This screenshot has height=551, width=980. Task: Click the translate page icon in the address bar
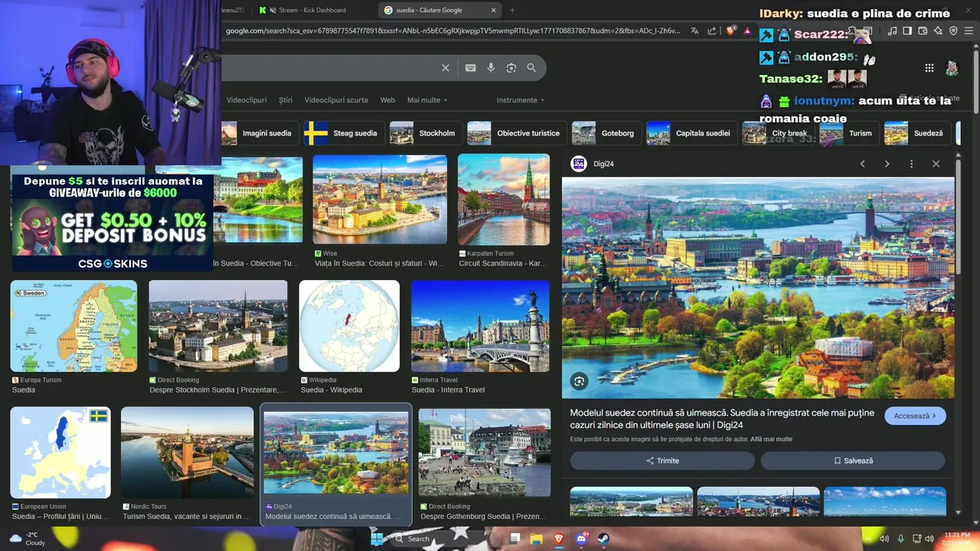[694, 31]
